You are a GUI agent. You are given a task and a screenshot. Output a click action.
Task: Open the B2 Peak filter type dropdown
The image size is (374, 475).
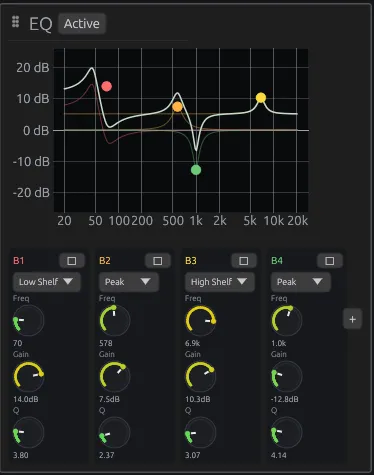click(128, 282)
